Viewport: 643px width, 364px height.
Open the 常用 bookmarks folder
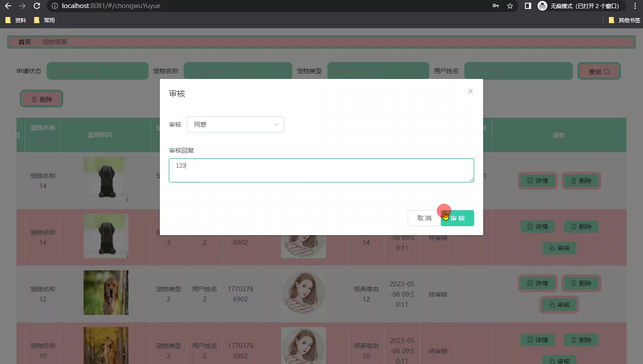(x=45, y=20)
